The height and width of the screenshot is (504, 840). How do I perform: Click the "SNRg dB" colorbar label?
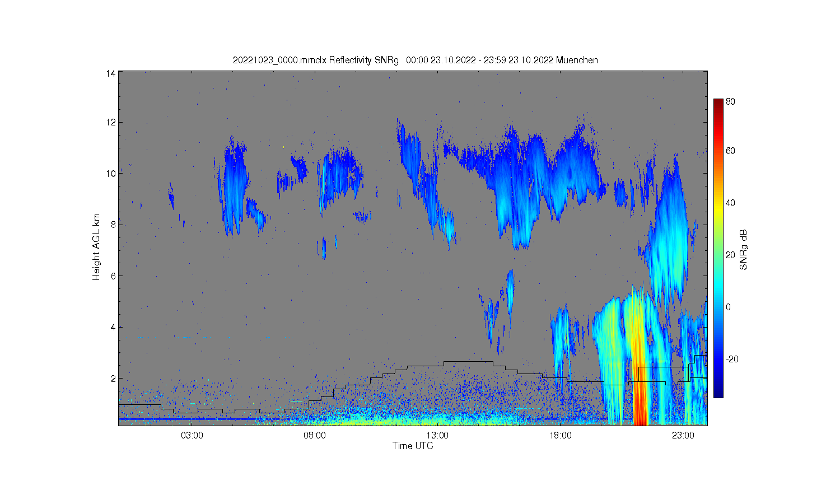[x=744, y=250]
